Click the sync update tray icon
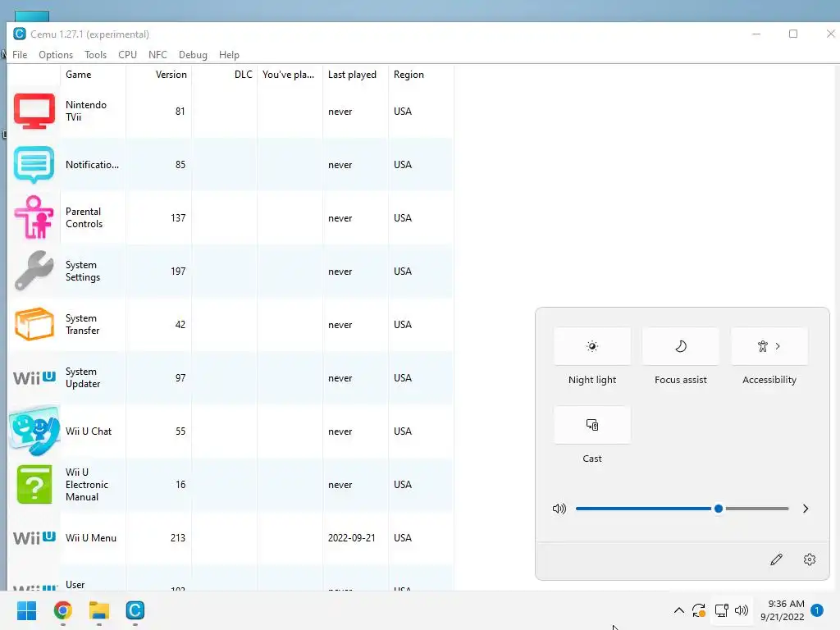 point(699,610)
